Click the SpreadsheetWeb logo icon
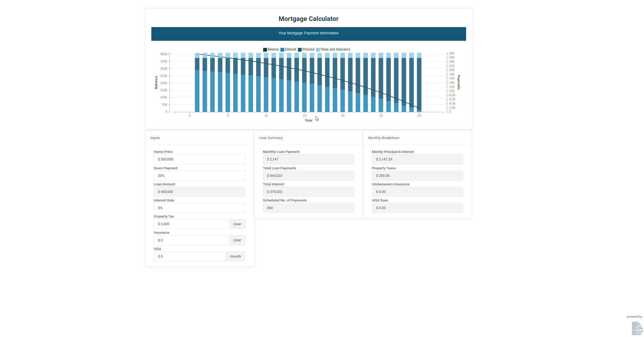Screen dimensions: 644x337 coord(637,328)
